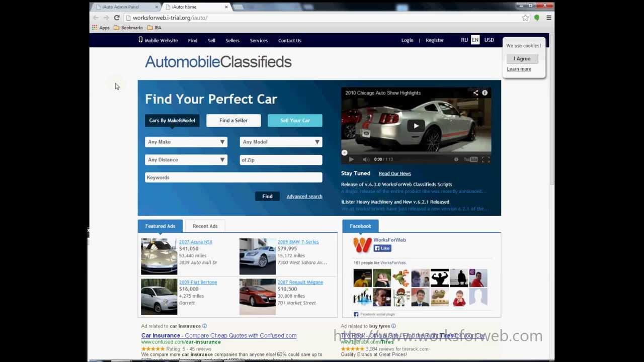Open the Mobile Website link

tap(158, 40)
